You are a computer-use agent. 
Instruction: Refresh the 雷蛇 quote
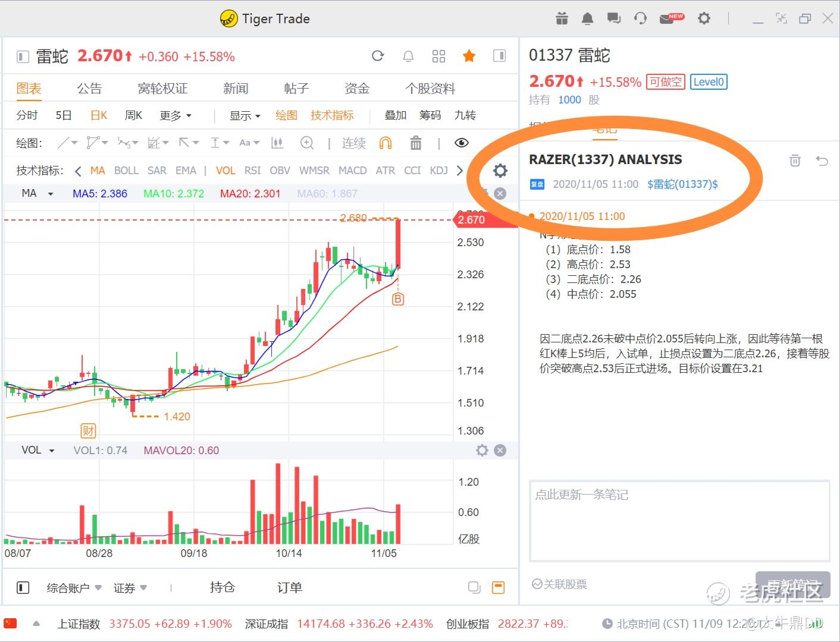click(378, 56)
